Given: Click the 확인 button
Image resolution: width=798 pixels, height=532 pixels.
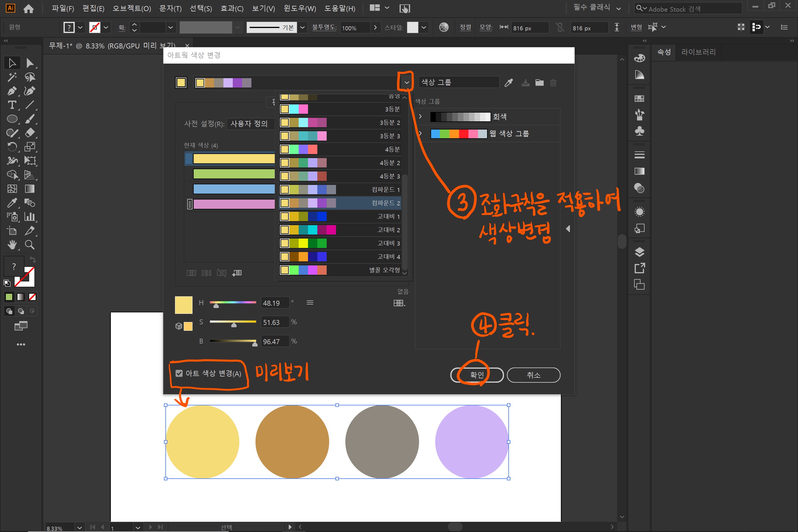Looking at the screenshot, I should pyautogui.click(x=477, y=375).
